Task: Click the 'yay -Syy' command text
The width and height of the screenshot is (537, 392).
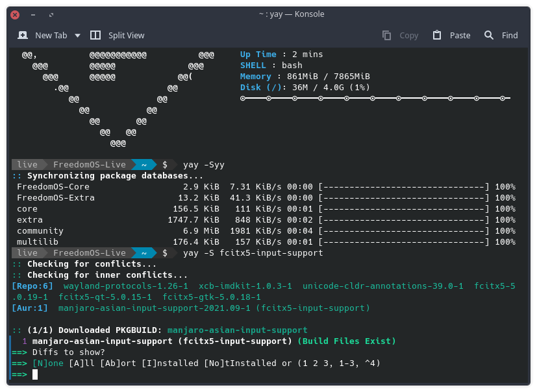Action: 204,165
